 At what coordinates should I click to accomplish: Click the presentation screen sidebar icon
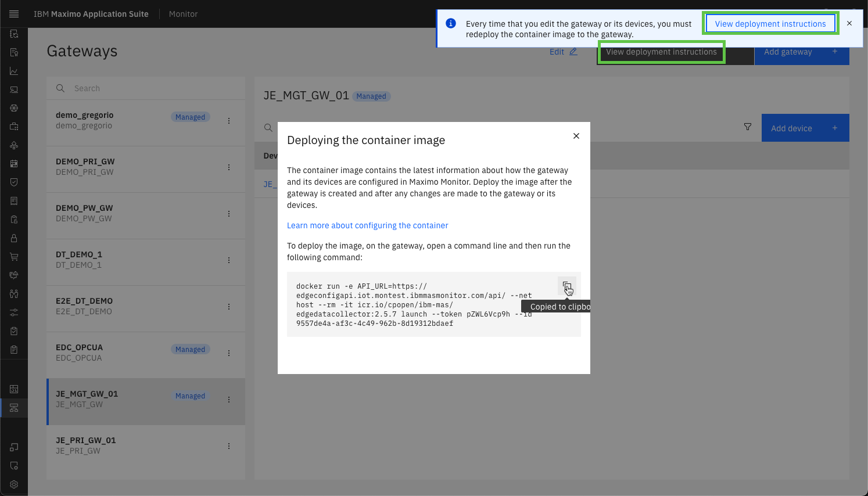point(14,89)
